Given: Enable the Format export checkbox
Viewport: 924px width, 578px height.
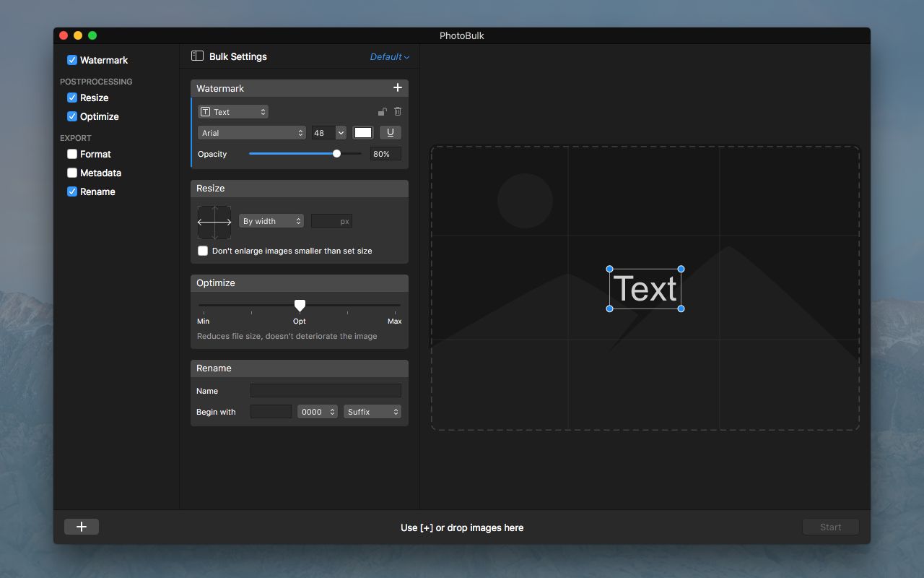Looking at the screenshot, I should (71, 154).
